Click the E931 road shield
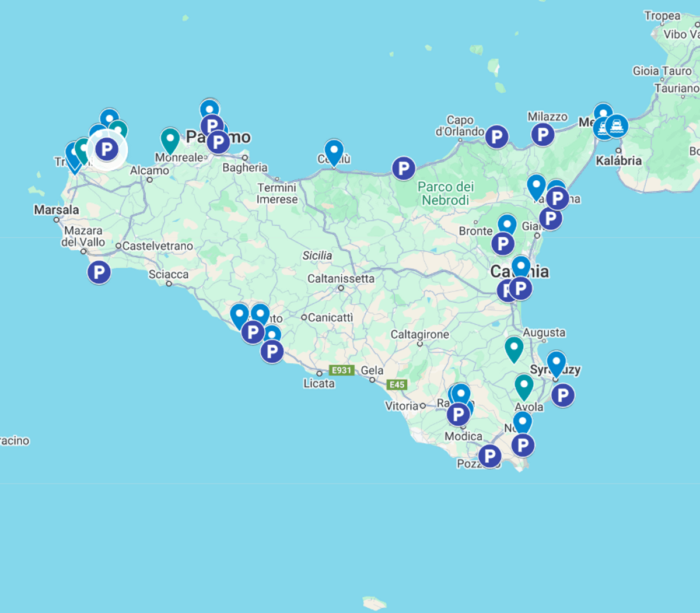 [x=341, y=370]
